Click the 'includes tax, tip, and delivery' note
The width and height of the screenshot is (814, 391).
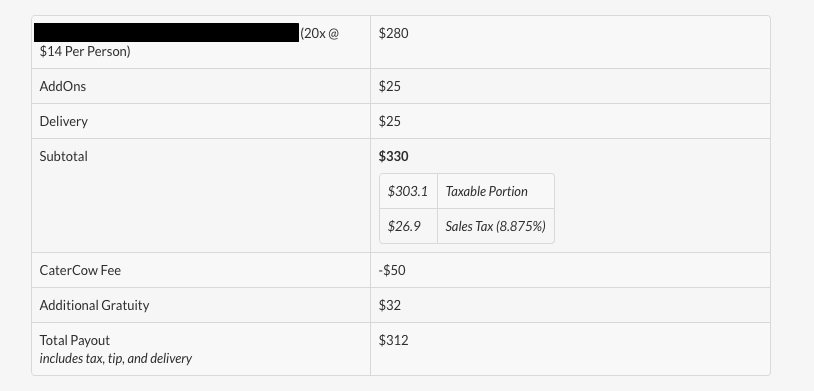(x=116, y=358)
